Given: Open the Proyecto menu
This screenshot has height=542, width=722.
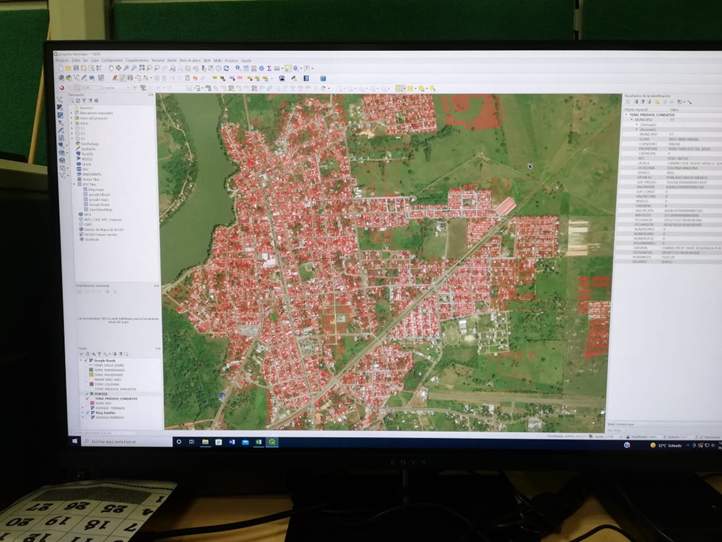Looking at the screenshot, I should [x=62, y=60].
